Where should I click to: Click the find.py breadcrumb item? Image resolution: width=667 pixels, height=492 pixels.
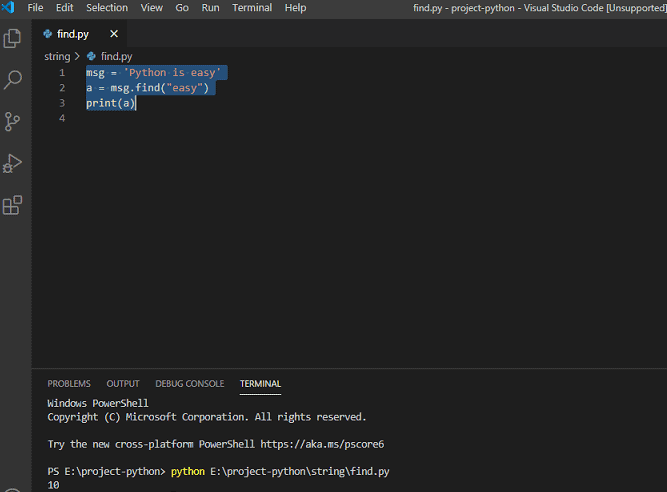pyautogui.click(x=117, y=57)
